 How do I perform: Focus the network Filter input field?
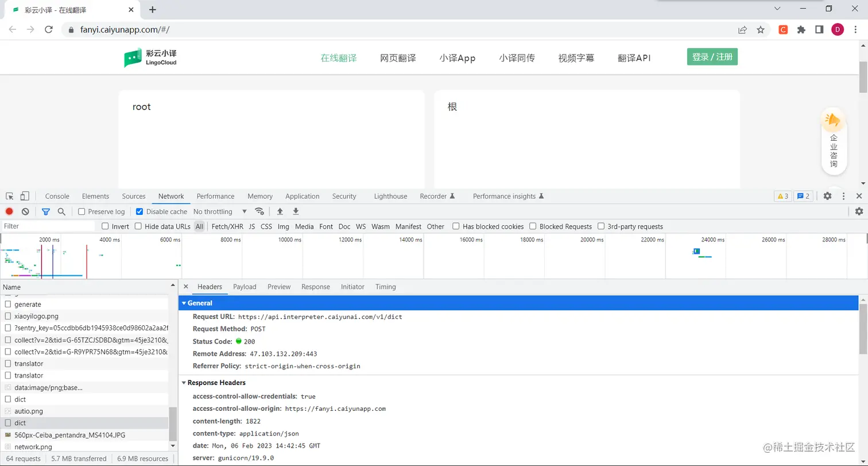48,226
